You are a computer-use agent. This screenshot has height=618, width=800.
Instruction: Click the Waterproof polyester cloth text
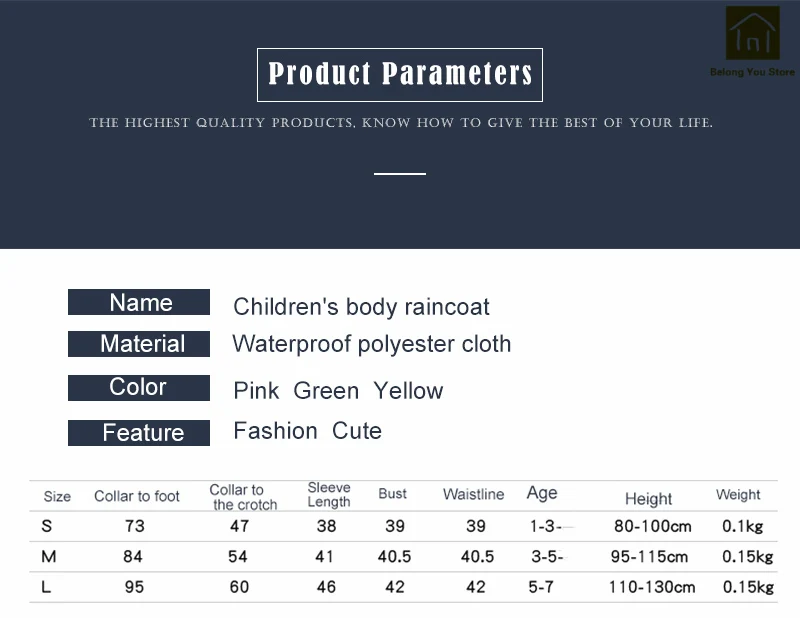tap(371, 344)
